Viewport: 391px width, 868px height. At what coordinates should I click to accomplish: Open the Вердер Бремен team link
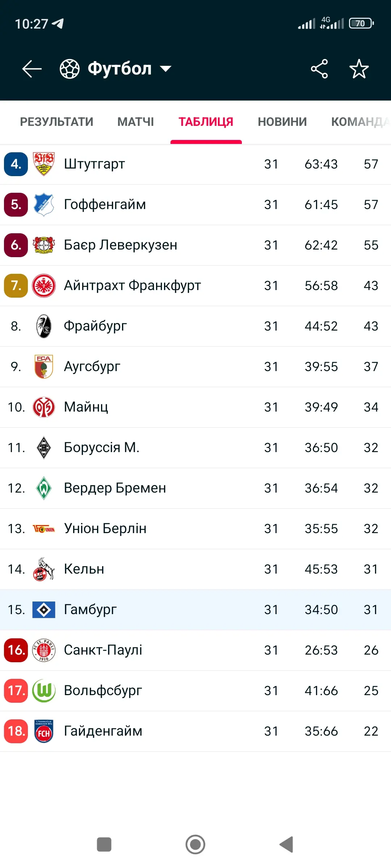point(115,488)
